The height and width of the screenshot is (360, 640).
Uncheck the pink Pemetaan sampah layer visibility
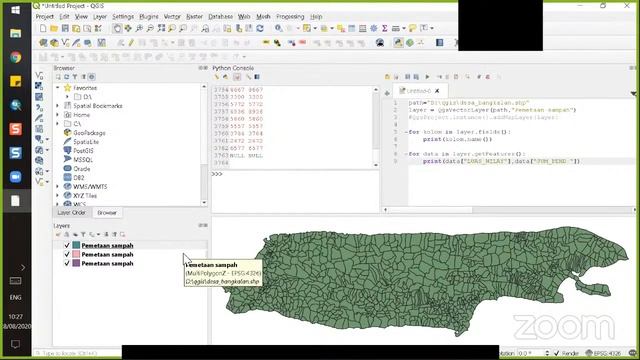tap(67, 254)
